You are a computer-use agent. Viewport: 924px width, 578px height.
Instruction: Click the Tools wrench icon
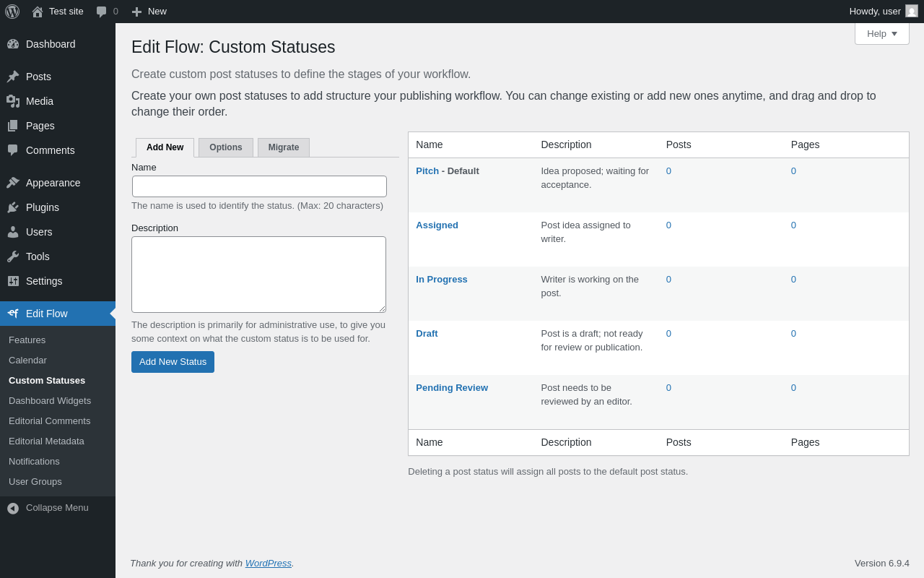(13, 256)
